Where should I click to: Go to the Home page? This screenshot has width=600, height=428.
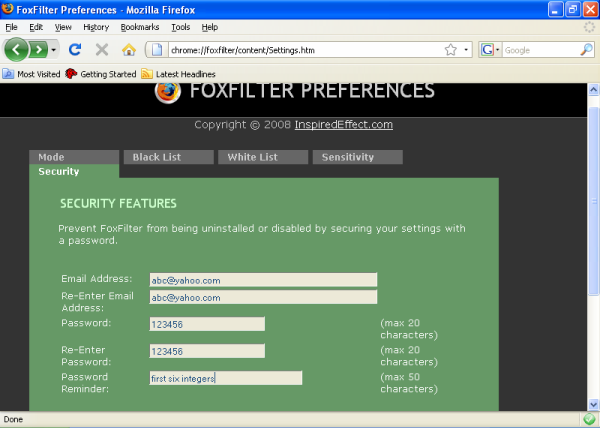[129, 50]
